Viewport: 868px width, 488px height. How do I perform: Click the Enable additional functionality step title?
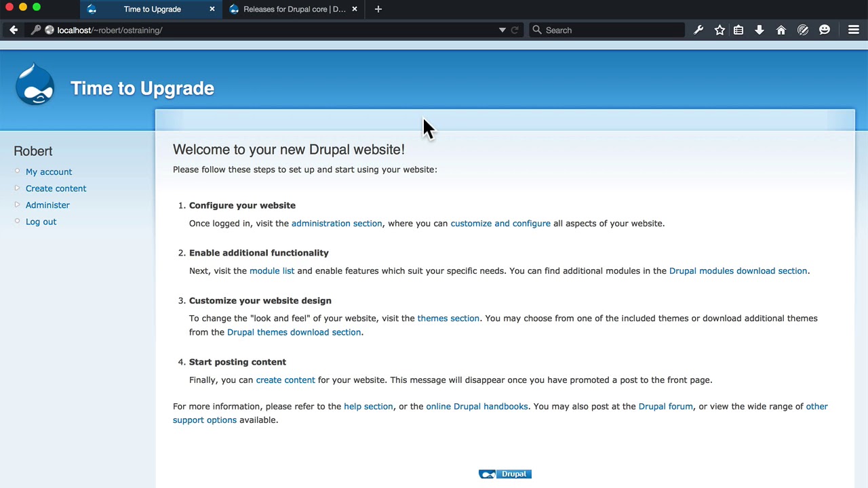258,253
